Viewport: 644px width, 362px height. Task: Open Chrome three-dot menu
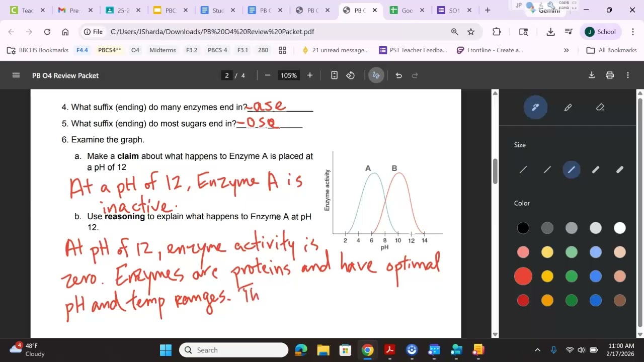pos(632,32)
